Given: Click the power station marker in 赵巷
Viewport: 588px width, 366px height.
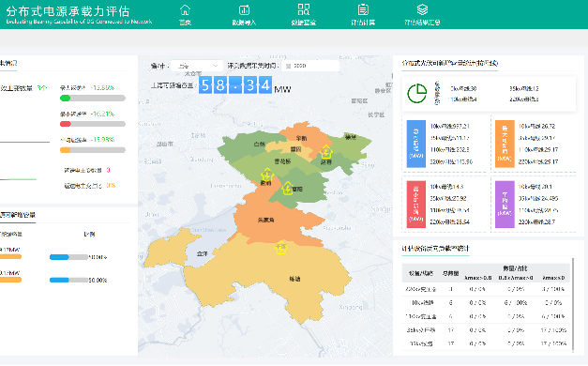Looking at the screenshot, I should pyautogui.click(x=325, y=152).
